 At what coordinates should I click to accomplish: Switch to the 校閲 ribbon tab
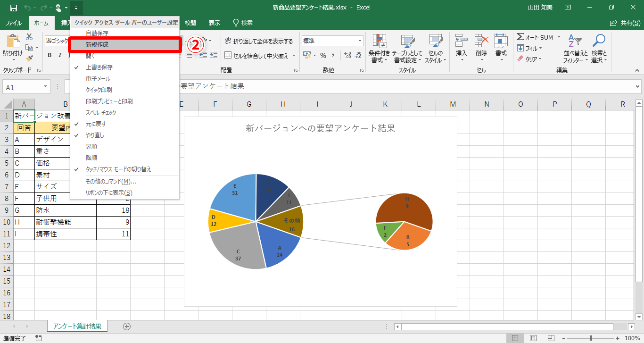(x=190, y=23)
